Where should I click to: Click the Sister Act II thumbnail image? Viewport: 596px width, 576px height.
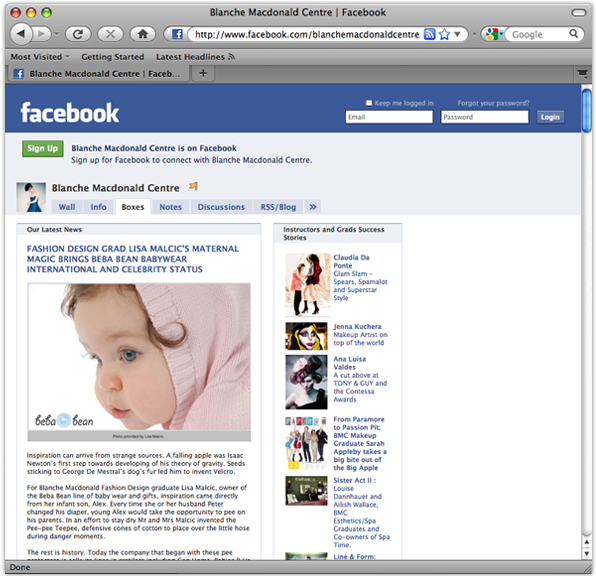coord(306,490)
